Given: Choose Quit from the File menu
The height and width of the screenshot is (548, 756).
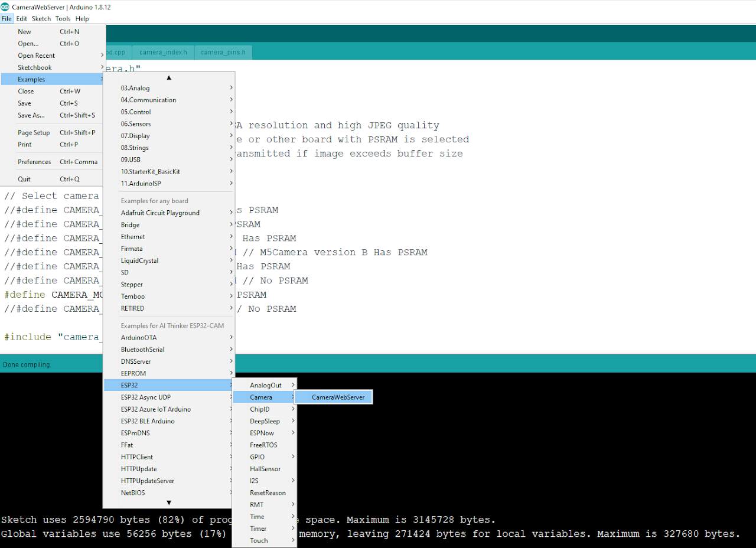Looking at the screenshot, I should click(53, 179).
